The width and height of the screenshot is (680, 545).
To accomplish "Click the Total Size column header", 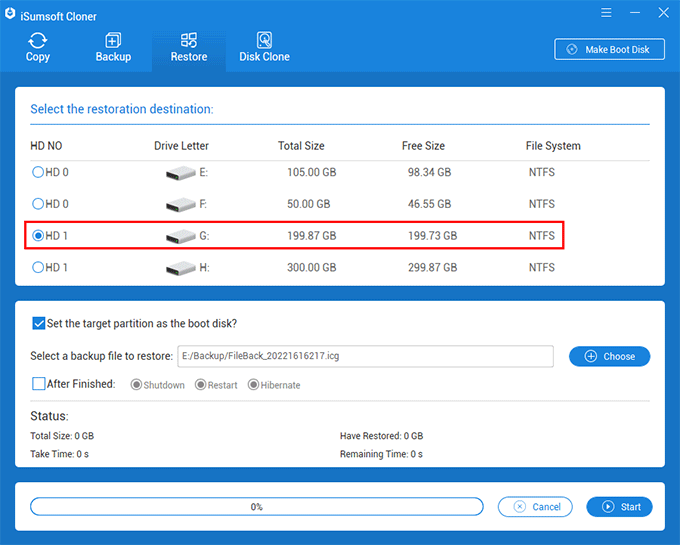I will [301, 146].
